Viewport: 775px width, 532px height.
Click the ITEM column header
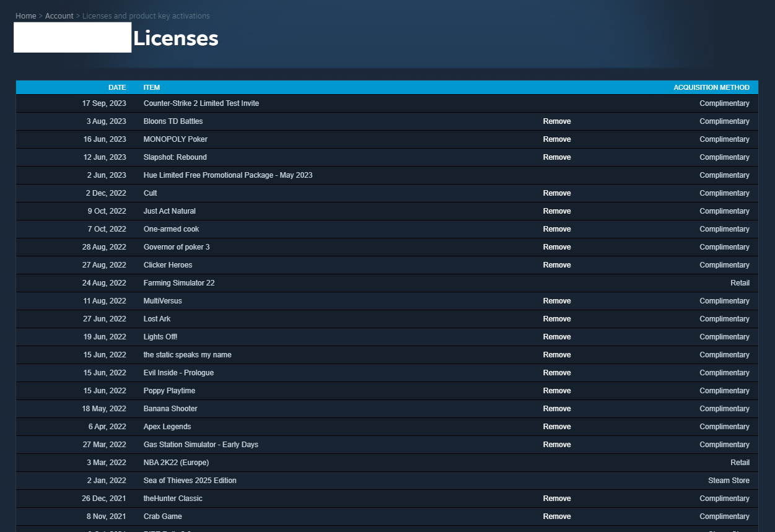151,87
